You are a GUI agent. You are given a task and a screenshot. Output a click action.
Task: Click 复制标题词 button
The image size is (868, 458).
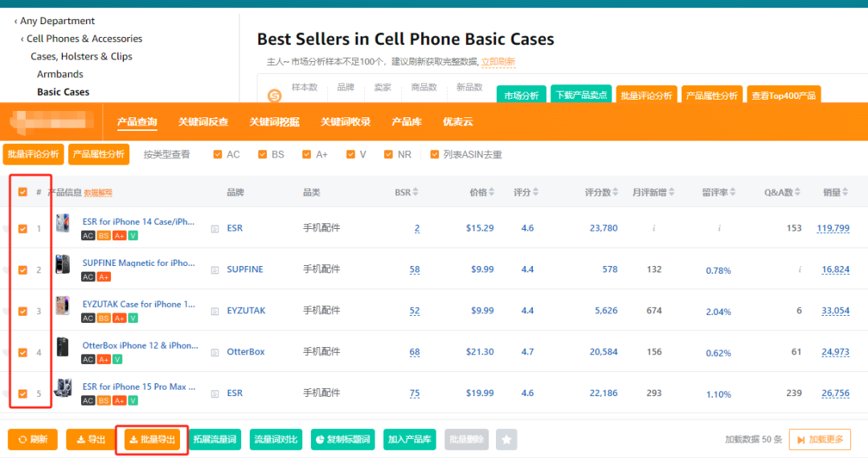pos(343,440)
